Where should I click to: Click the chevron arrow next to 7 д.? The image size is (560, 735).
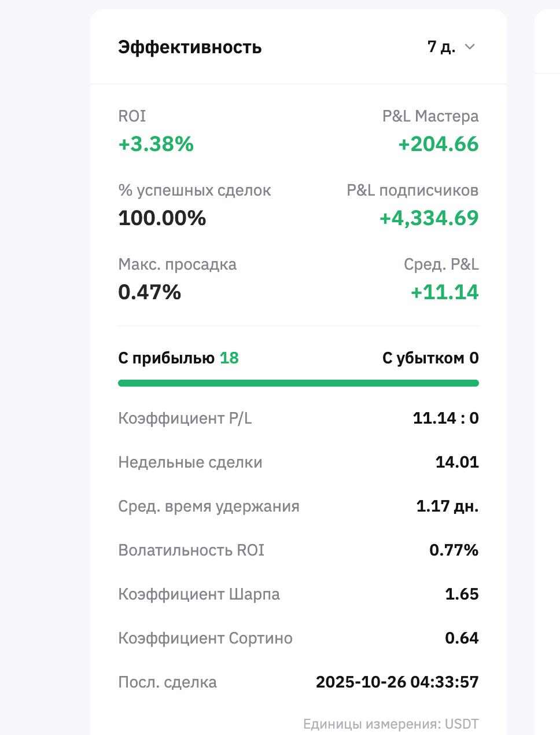coord(470,47)
